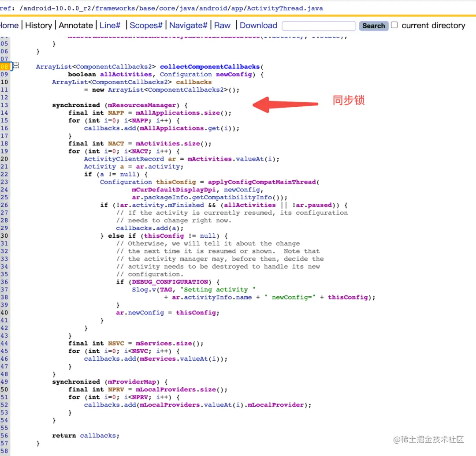Click DEBUG_CONFIGURATION constant
476x456 pixels.
[x=170, y=282]
